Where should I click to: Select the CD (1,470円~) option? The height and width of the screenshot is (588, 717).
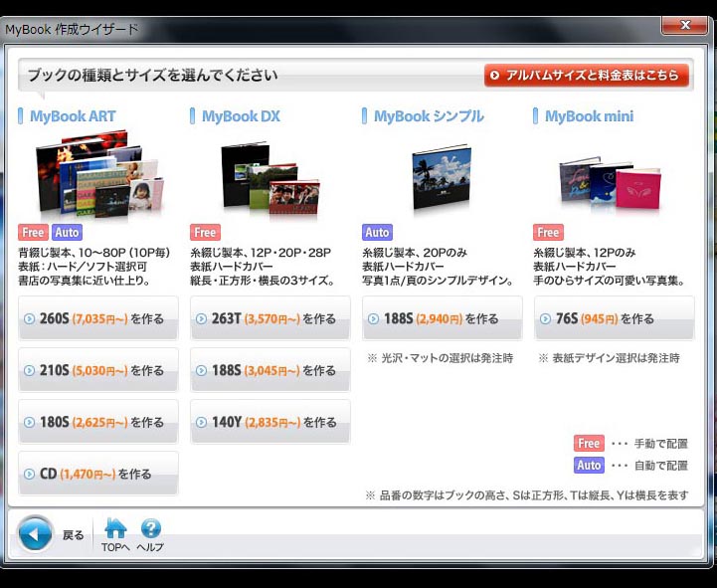click(x=98, y=474)
